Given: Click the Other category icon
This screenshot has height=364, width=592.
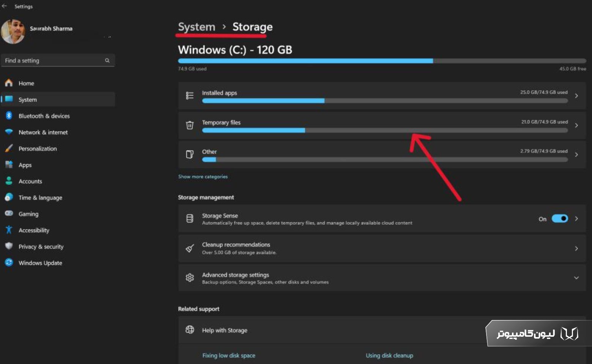Looking at the screenshot, I should tap(190, 154).
